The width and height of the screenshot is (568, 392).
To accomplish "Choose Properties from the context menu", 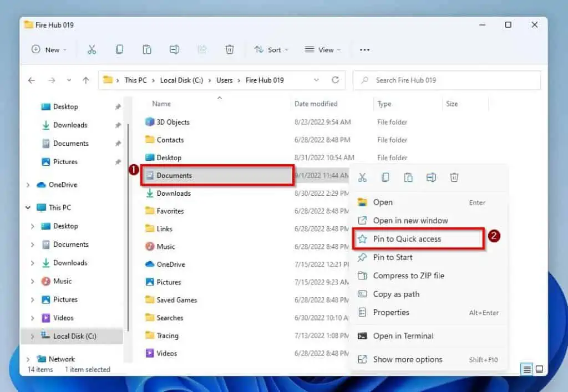I will point(429,312).
